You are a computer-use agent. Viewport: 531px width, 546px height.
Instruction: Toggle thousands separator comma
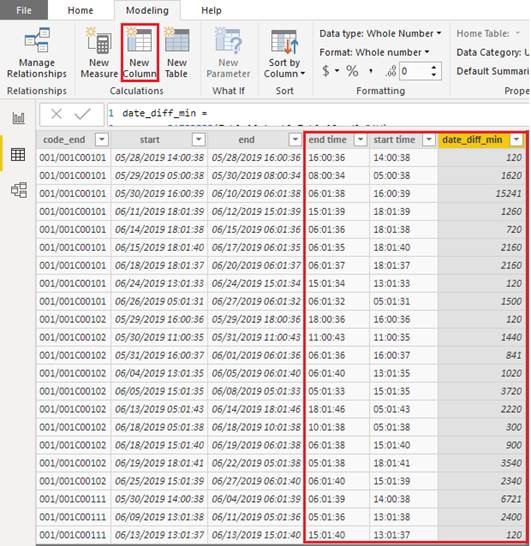click(371, 72)
